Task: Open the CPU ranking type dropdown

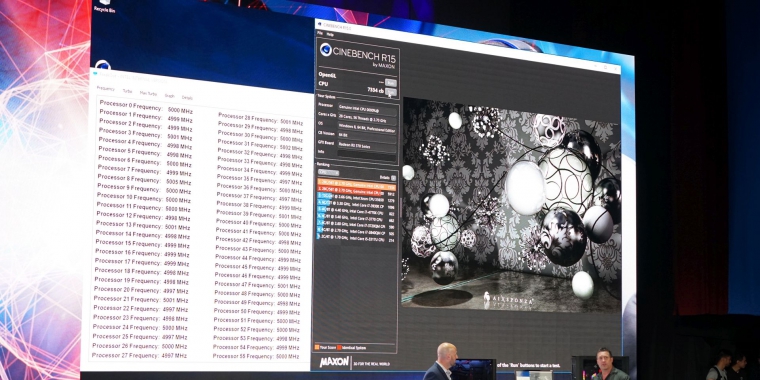Action: pyautogui.click(x=328, y=172)
